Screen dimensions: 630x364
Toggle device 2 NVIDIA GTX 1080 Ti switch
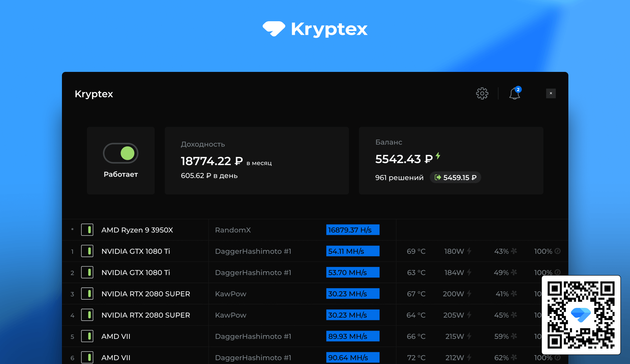tap(87, 272)
